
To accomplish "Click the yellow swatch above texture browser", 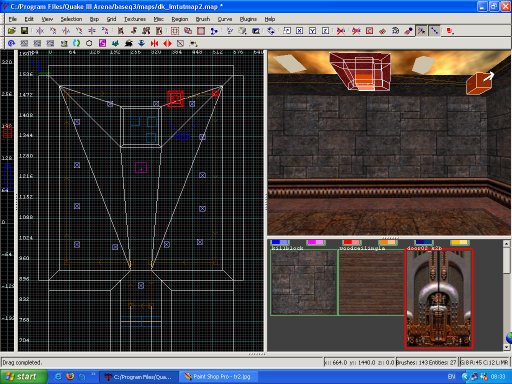I will pyautogui.click(x=460, y=242).
